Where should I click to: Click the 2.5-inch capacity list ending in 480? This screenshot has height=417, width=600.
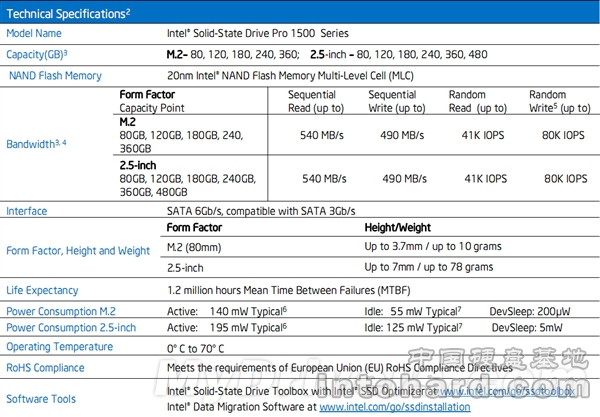coord(399,54)
